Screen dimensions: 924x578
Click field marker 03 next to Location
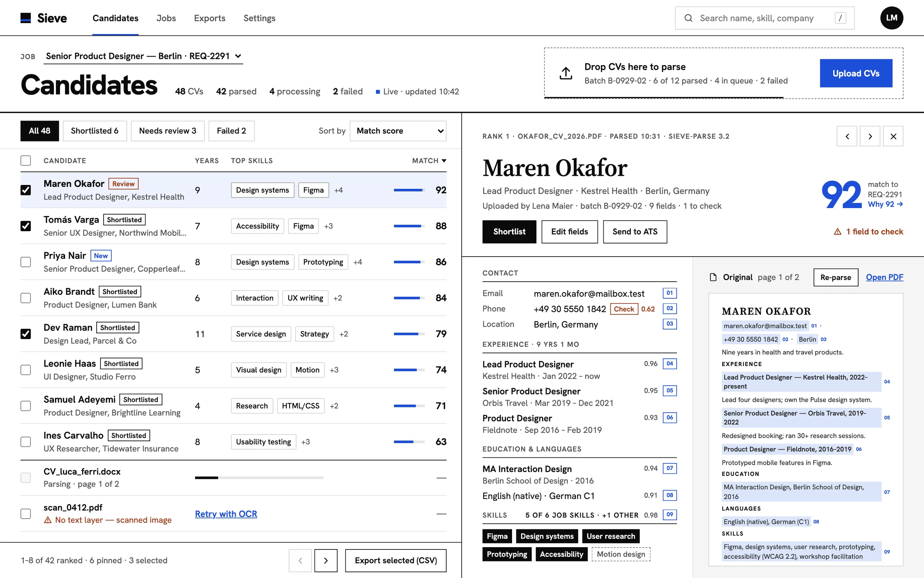pyautogui.click(x=670, y=324)
